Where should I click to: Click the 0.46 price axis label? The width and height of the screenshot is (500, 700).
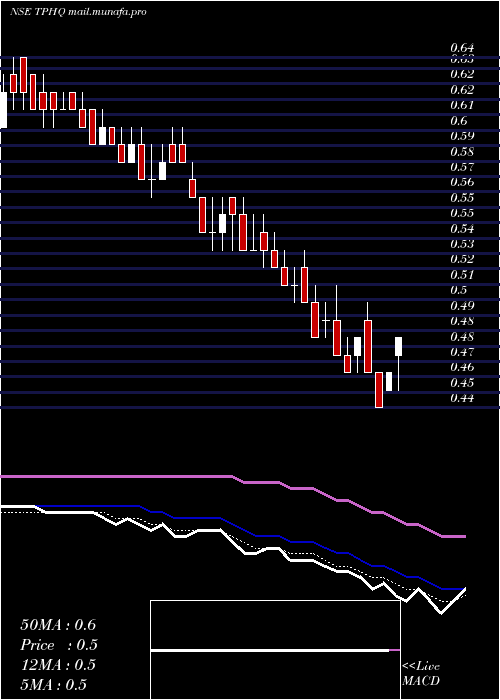click(x=462, y=367)
